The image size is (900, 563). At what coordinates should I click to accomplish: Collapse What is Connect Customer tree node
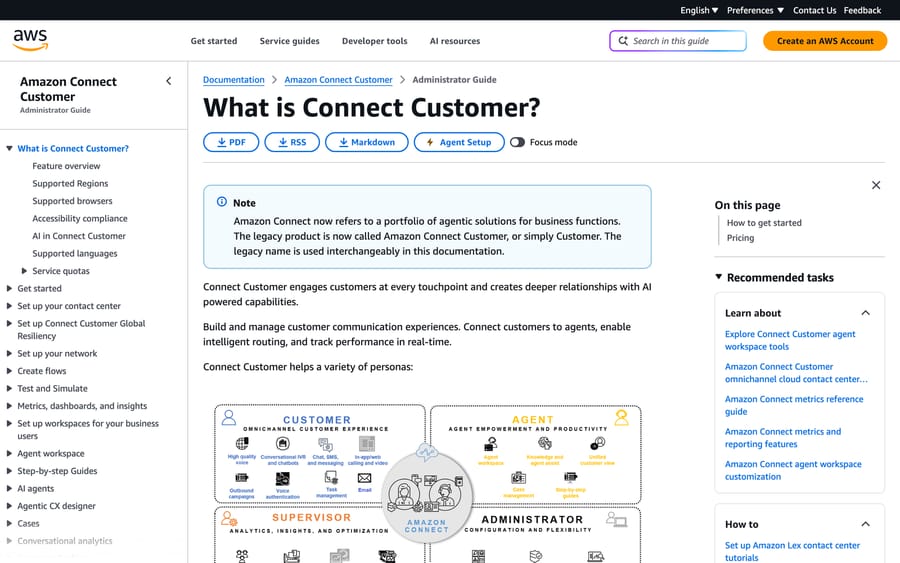click(x=9, y=148)
